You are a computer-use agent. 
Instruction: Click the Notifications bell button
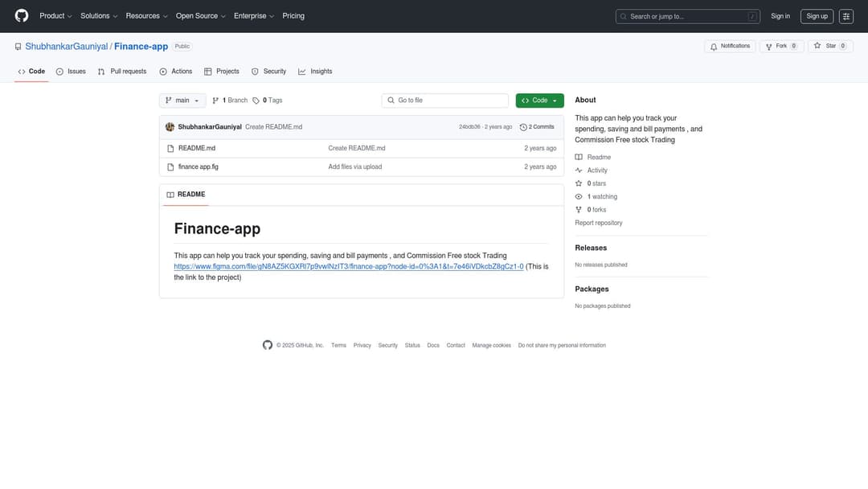pos(730,47)
